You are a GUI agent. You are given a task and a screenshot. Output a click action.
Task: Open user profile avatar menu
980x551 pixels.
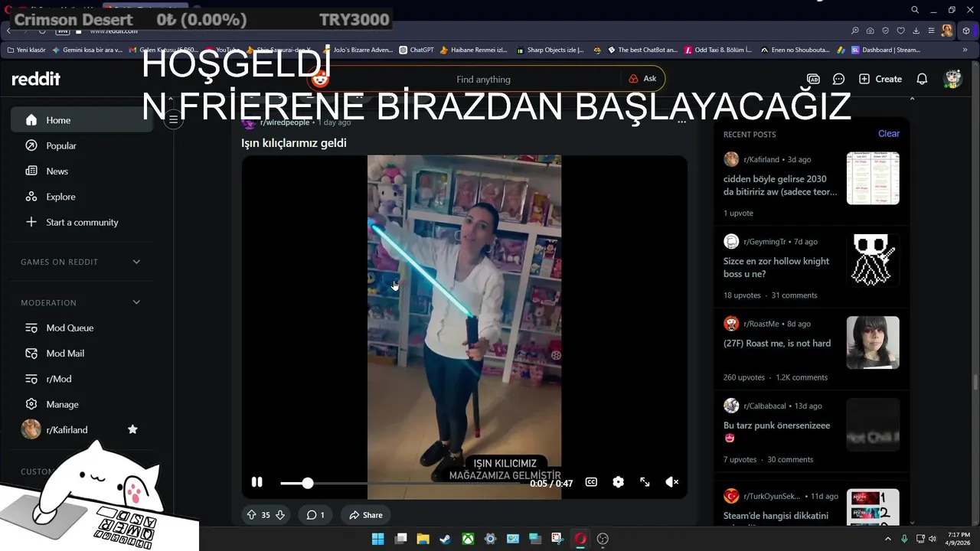[952, 79]
